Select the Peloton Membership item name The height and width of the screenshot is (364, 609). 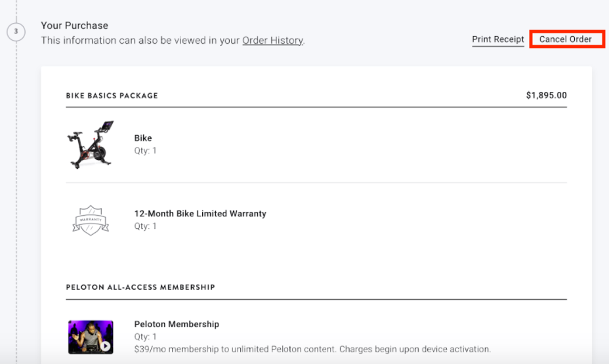pyautogui.click(x=177, y=325)
